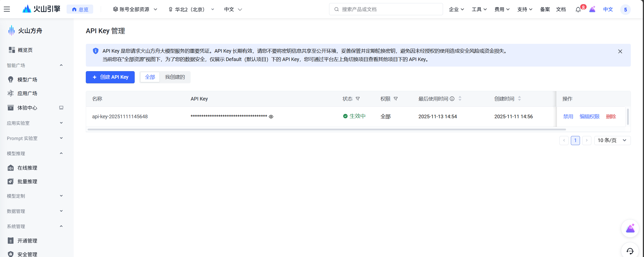This screenshot has height=257, width=644.
Task: Sort by 最后使用时间
Action: [460, 99]
